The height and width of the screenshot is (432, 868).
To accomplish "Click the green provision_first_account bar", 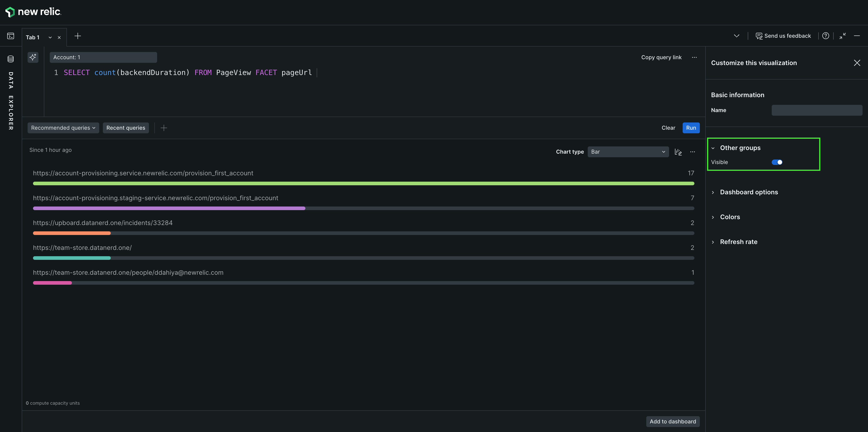I will click(x=363, y=183).
